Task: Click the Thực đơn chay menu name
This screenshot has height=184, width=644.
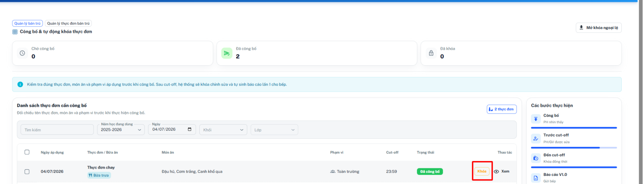Action: point(101,168)
